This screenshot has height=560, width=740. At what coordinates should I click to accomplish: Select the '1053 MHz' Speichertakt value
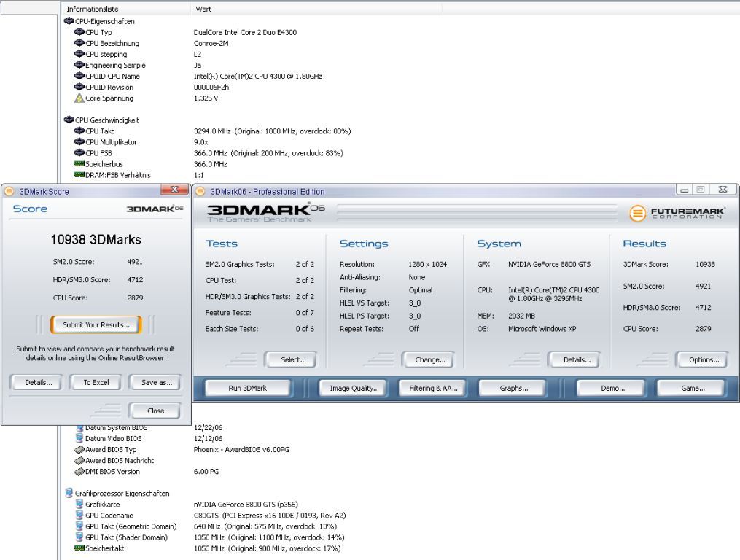pos(209,548)
